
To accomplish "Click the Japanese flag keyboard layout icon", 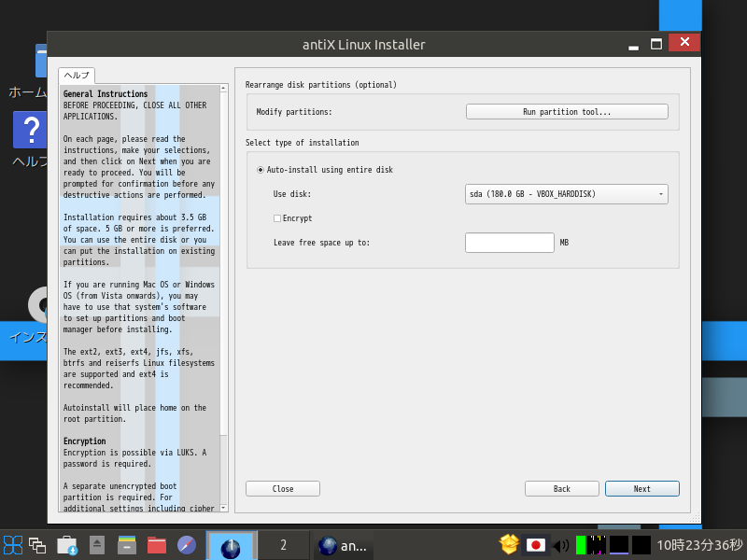I will pyautogui.click(x=535, y=545).
